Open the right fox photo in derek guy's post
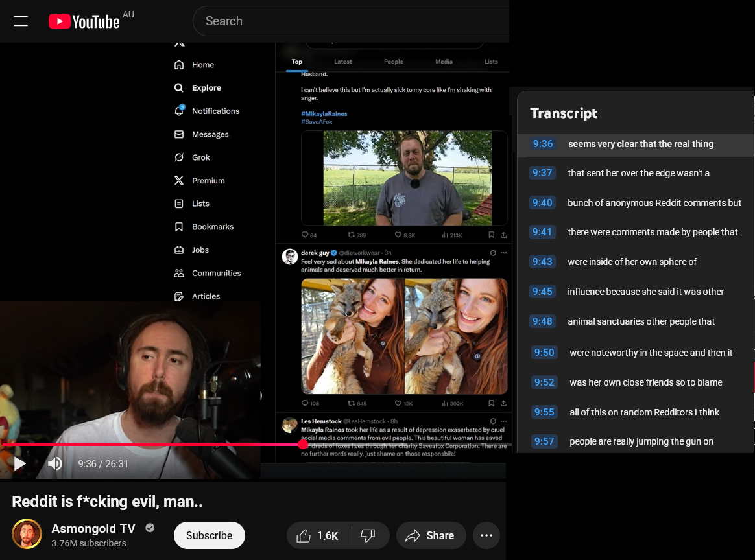 pos(457,336)
